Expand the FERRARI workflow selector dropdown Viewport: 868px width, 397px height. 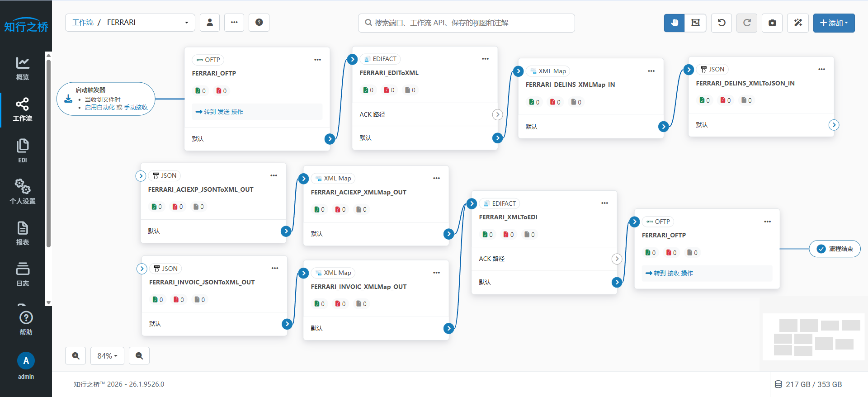tap(186, 23)
